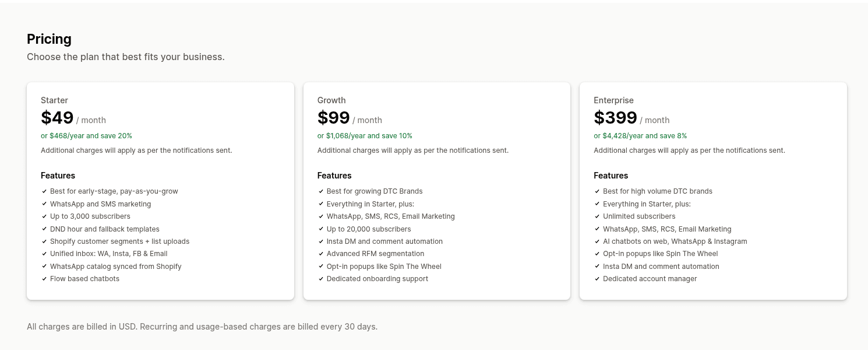The image size is (868, 350).
Task: Click 'Opt-in popups like Spin The Wheel' in Growth card
Action: (x=384, y=267)
